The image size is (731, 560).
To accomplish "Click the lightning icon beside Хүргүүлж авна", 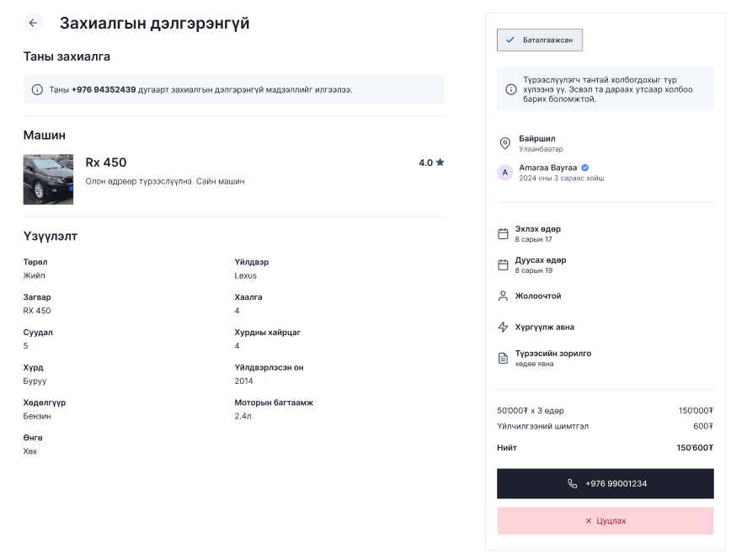I will (x=503, y=327).
